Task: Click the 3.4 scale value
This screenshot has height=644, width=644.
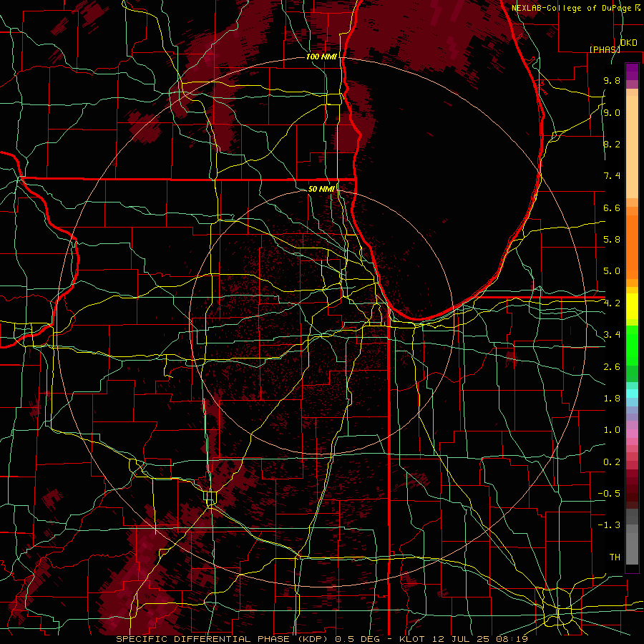Action: coord(612,335)
